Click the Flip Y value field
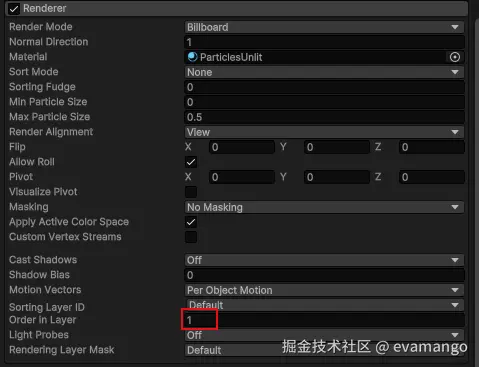Viewport: 479px width, 367px height. (x=337, y=147)
